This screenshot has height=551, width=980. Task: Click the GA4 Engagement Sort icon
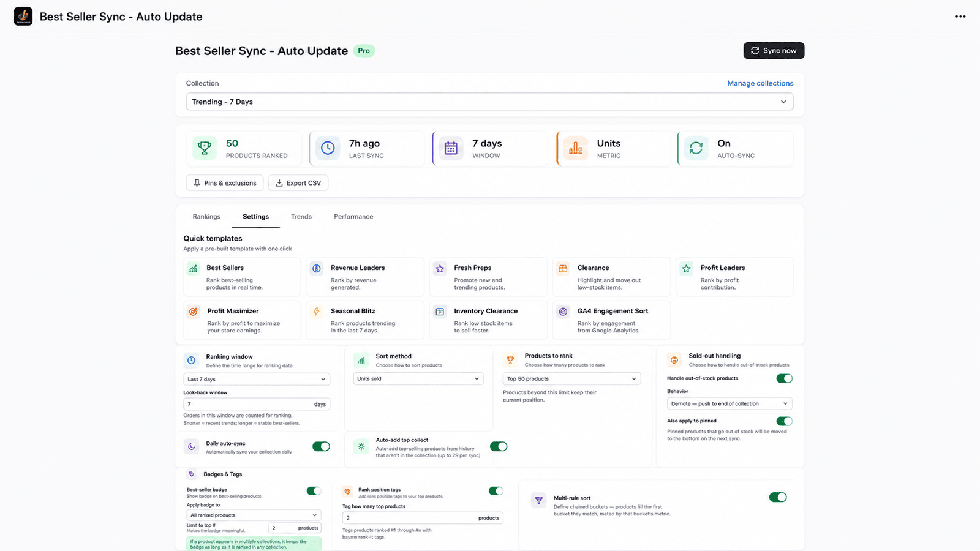coord(563,312)
